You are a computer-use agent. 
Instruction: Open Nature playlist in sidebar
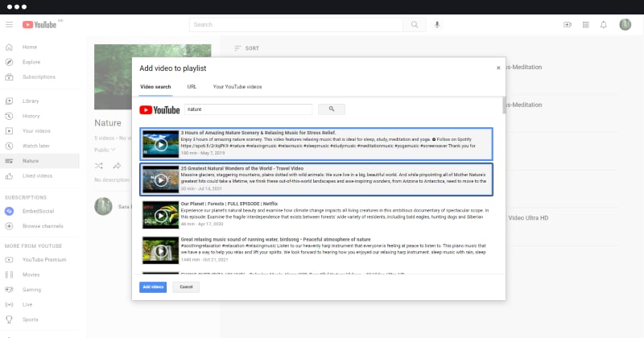39,161
